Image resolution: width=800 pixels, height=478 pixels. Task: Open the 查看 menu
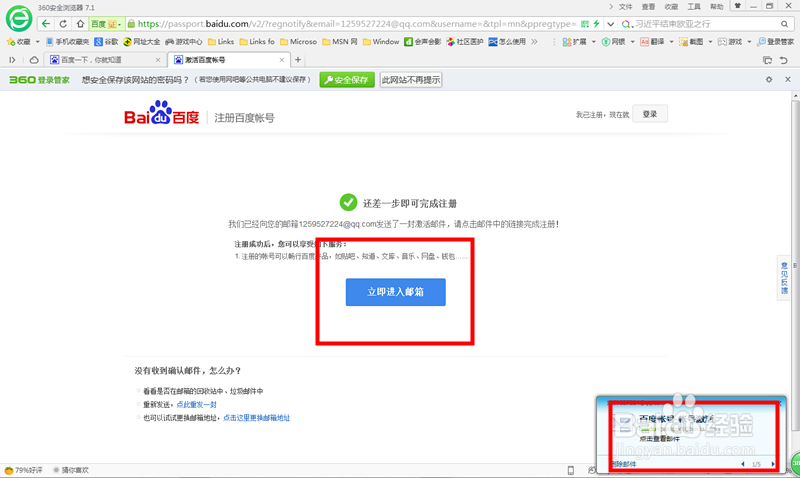(x=648, y=7)
